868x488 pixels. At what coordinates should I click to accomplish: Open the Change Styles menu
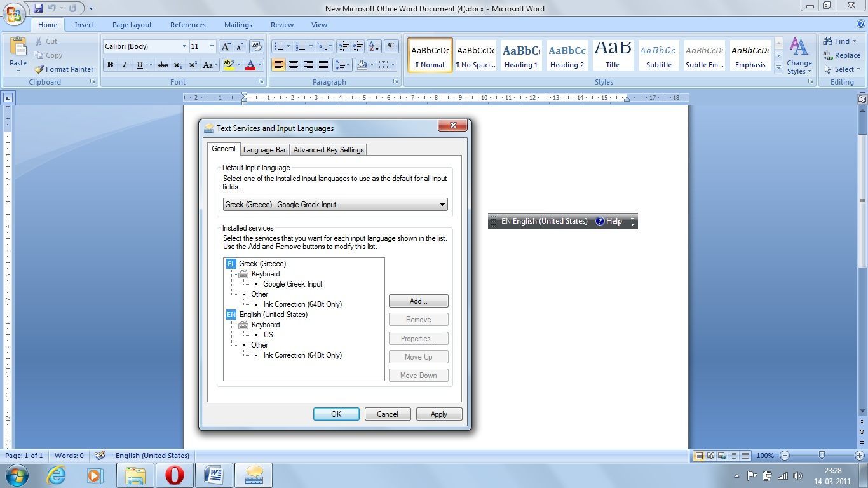[799, 57]
